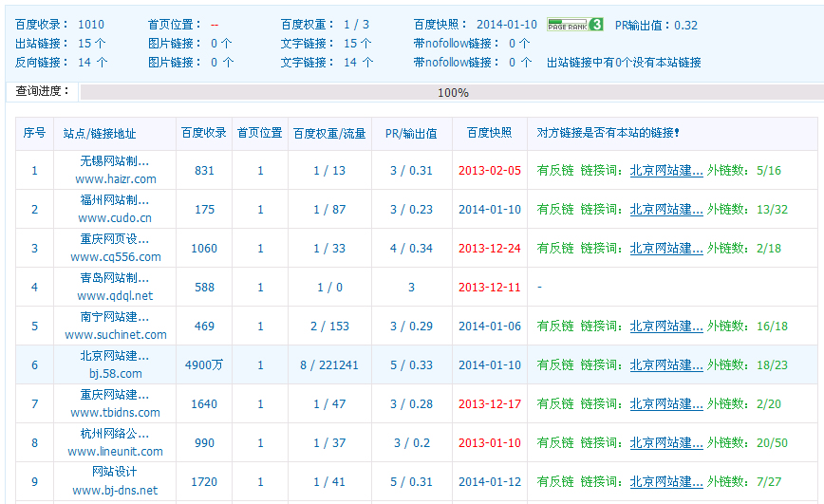Click the 无锡网站制... site title
The image size is (824, 504).
(115, 160)
